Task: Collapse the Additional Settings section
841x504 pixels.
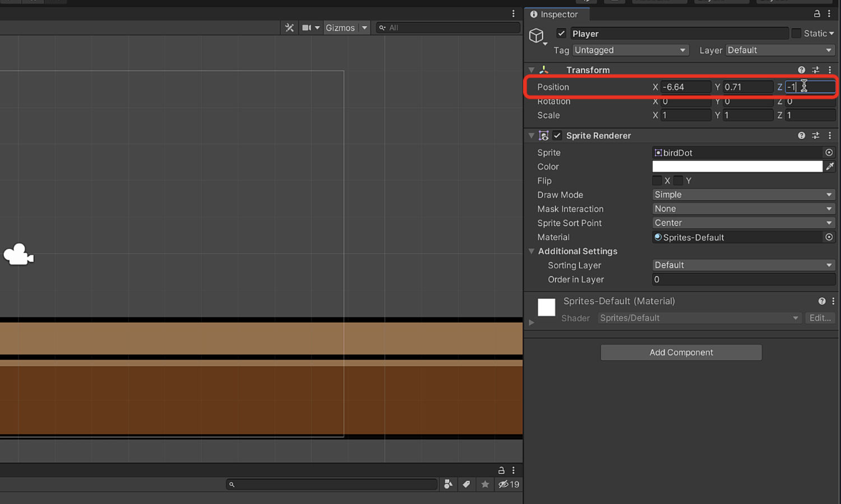Action: pyautogui.click(x=532, y=251)
